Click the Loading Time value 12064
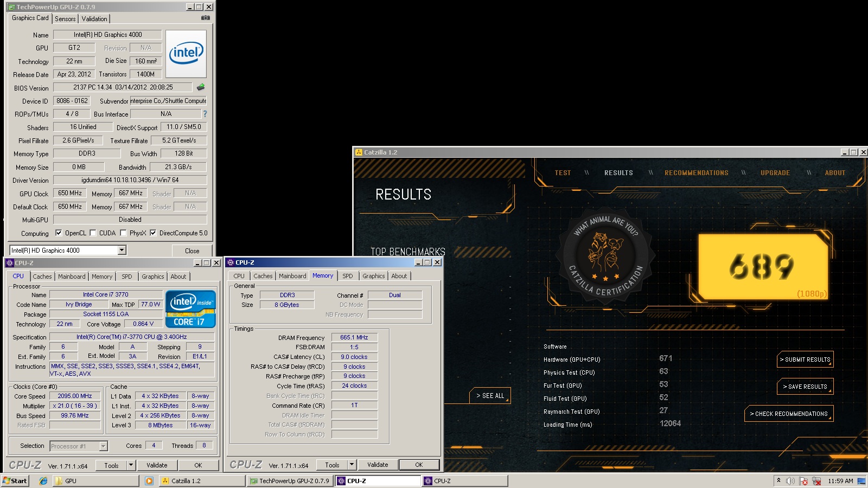Image resolution: width=868 pixels, height=488 pixels. [670, 423]
